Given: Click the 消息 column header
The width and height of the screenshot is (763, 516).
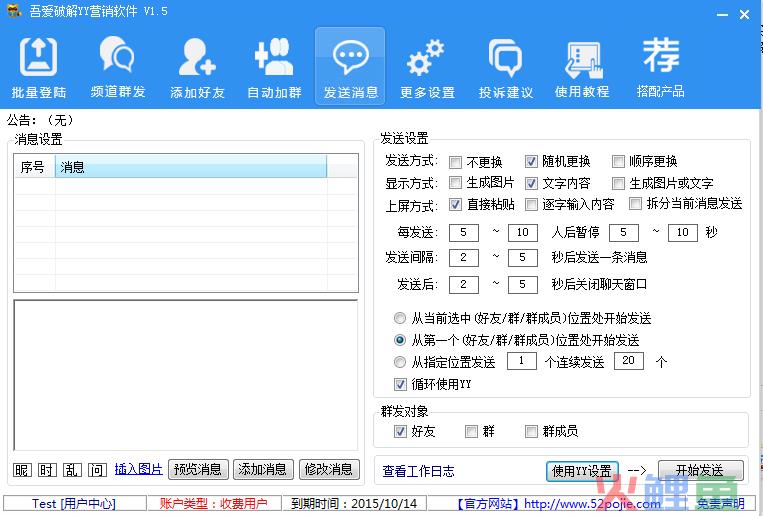Looking at the screenshot, I should (x=191, y=167).
